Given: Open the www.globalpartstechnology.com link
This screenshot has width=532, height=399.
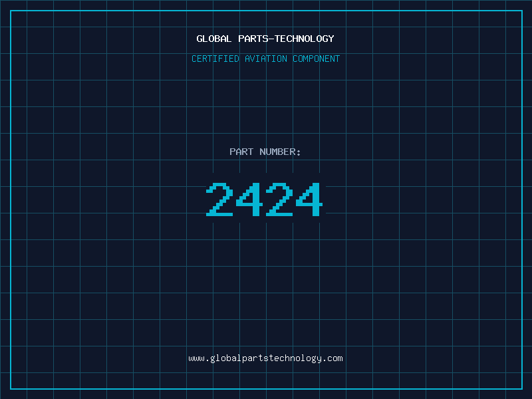Looking at the screenshot, I should pyautogui.click(x=265, y=358).
